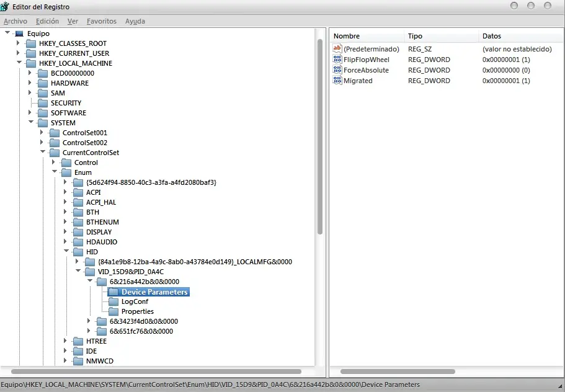Expand the HARDWARE key arrow
565x392 pixels.
pos(30,83)
